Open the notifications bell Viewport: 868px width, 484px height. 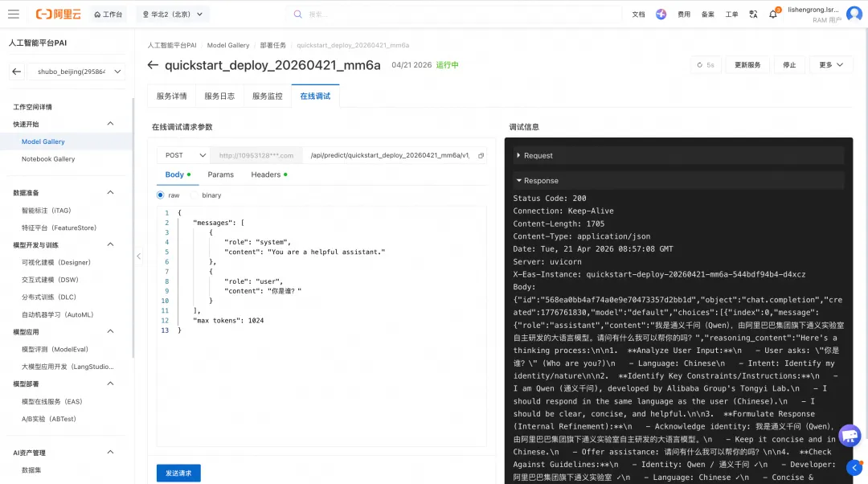(x=773, y=14)
